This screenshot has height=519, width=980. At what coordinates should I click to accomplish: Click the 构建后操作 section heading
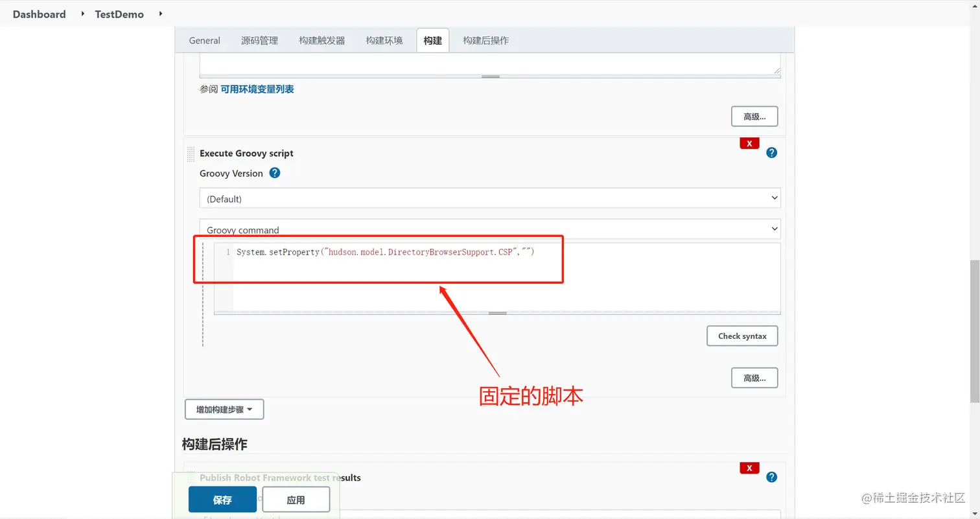215,444
